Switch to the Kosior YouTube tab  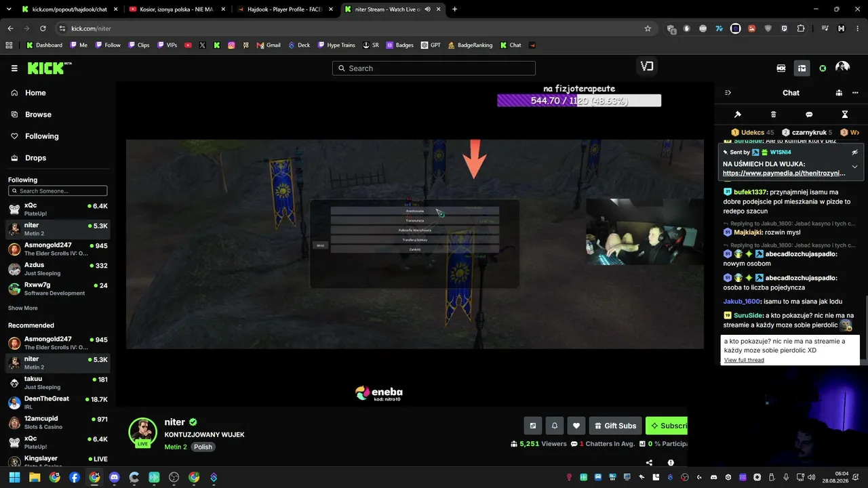click(x=176, y=9)
